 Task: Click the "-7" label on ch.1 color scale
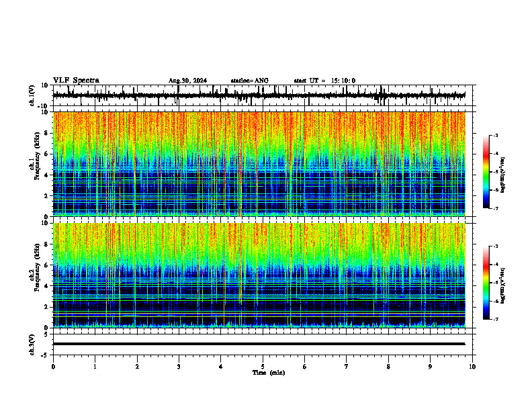coord(495,208)
